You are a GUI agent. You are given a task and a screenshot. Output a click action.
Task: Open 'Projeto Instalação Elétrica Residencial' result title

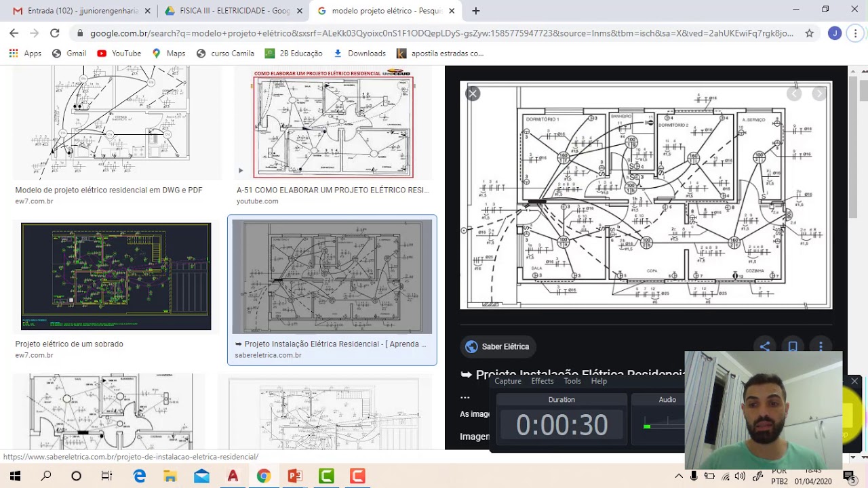click(x=330, y=344)
